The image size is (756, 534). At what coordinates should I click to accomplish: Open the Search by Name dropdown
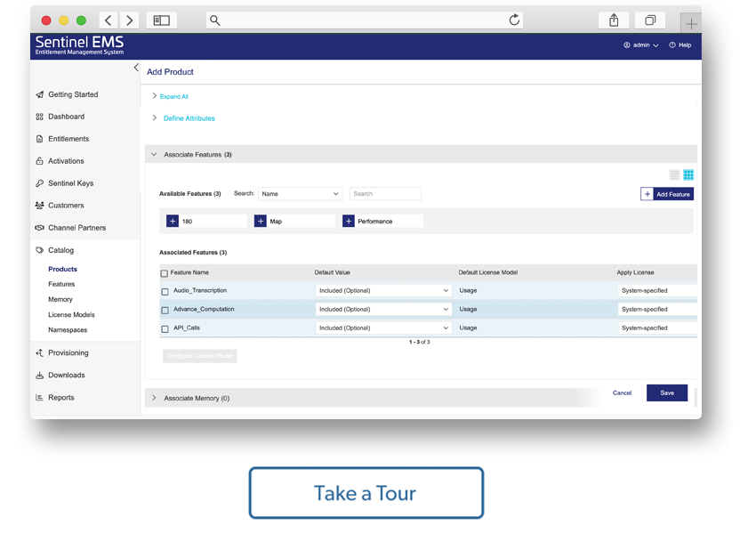click(x=300, y=194)
